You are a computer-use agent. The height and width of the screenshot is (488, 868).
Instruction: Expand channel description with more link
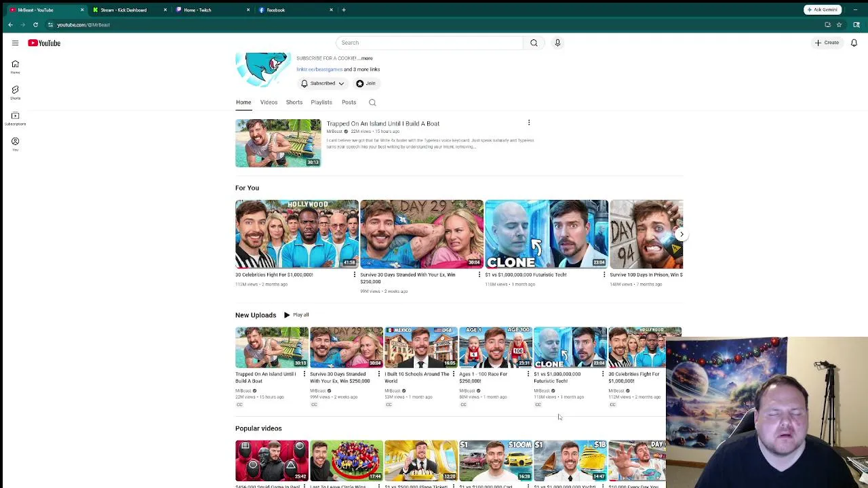366,58
